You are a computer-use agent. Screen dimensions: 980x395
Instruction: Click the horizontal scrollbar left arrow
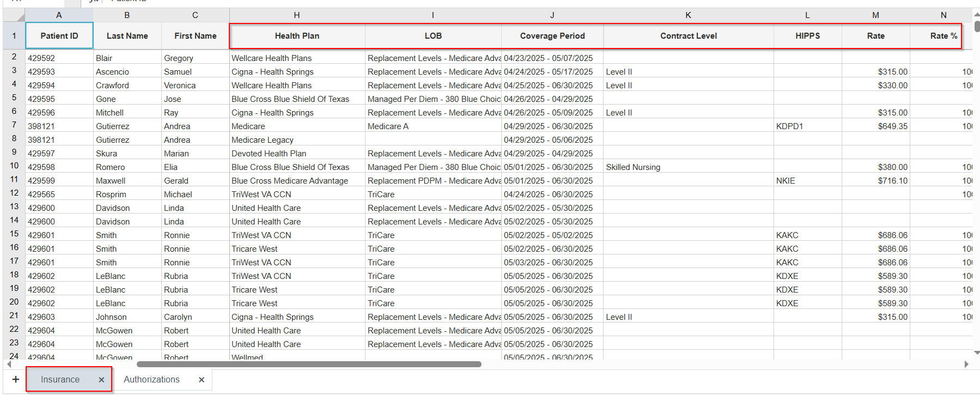pyautogui.click(x=9, y=364)
